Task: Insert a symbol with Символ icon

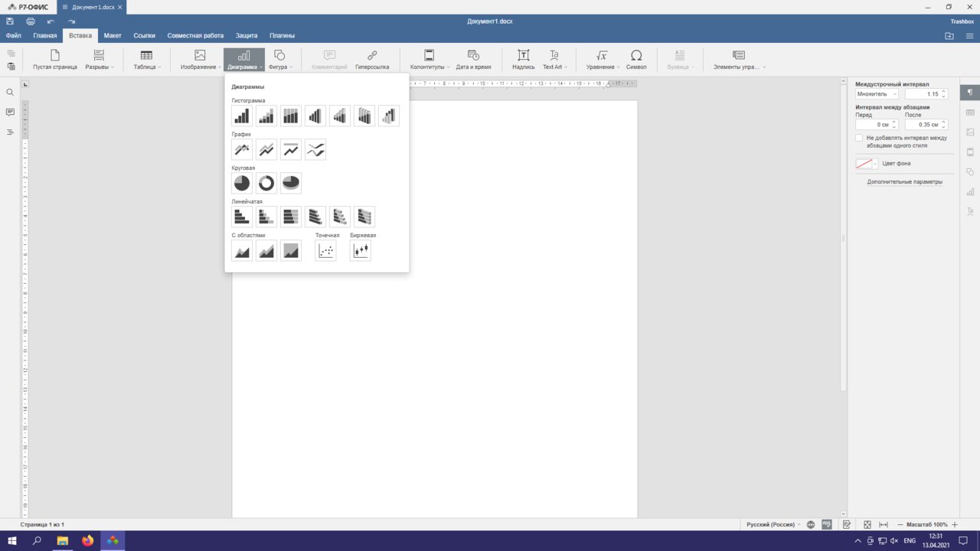Action: pyautogui.click(x=636, y=60)
